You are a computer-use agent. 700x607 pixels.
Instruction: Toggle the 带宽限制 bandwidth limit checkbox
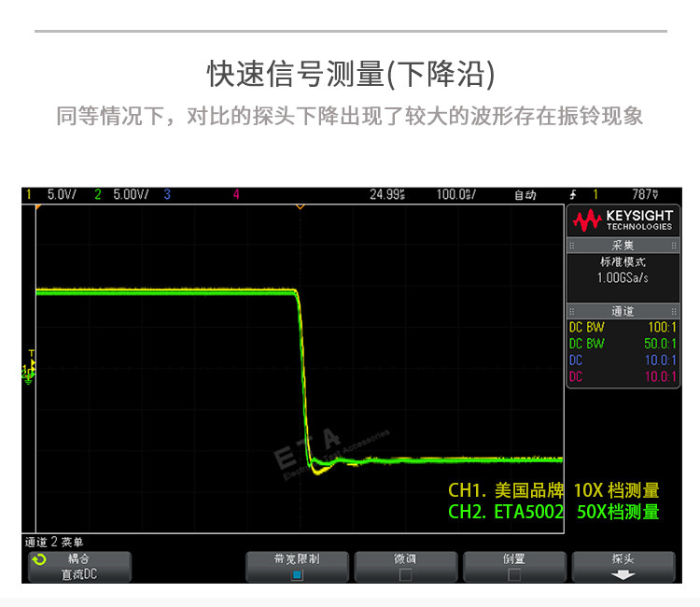[297, 574]
